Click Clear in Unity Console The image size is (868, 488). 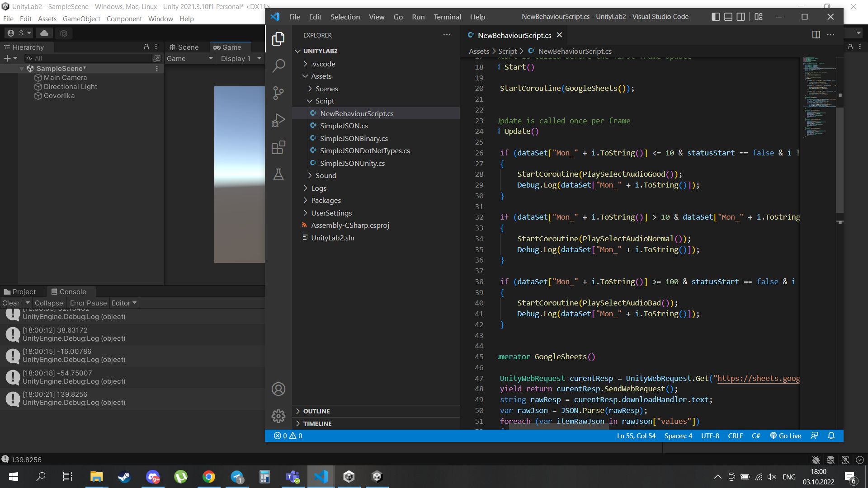point(11,303)
